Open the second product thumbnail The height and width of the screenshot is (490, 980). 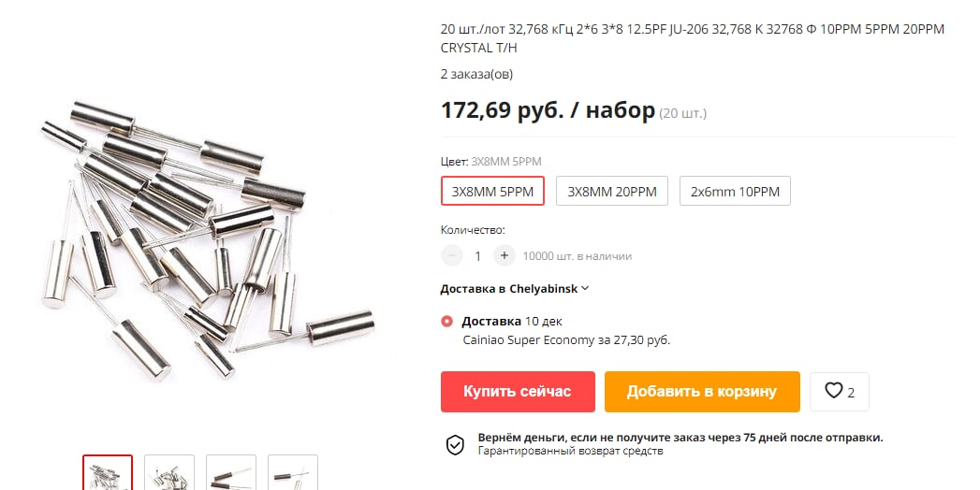(169, 472)
